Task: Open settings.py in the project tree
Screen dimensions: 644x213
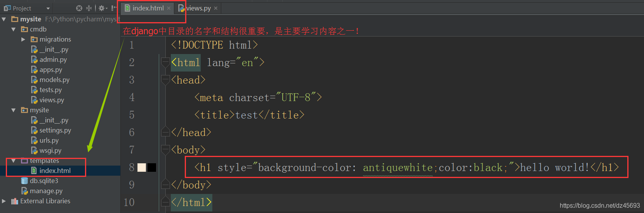Action: 55,130
